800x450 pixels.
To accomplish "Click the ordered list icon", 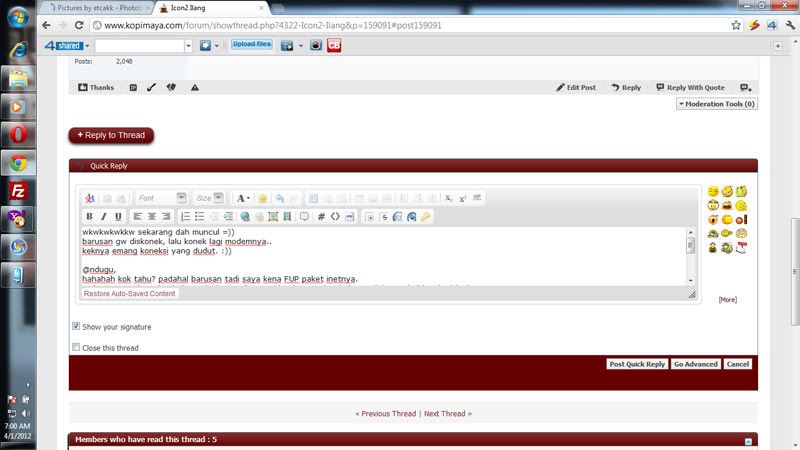I will [x=185, y=216].
